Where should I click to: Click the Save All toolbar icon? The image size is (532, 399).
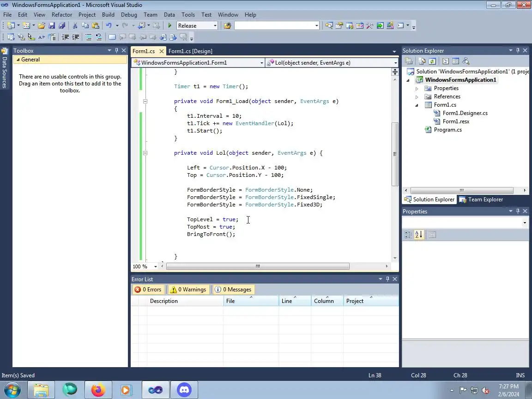pos(62,25)
